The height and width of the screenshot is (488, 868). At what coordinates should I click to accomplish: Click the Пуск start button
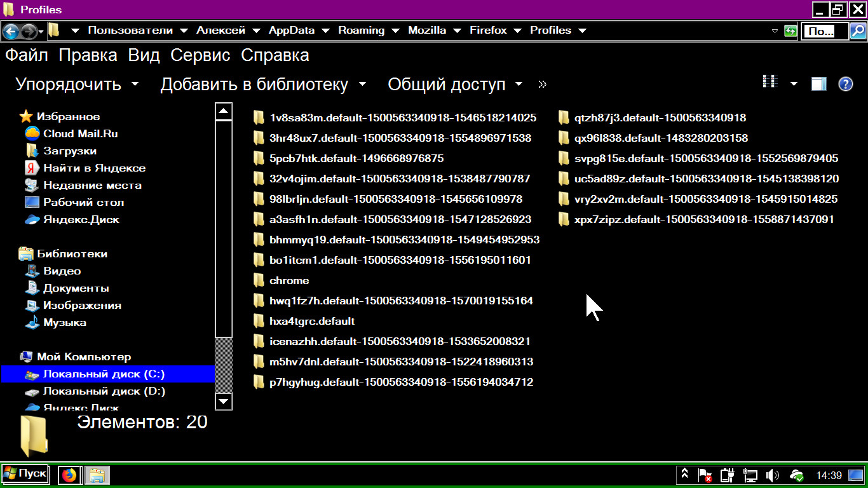pyautogui.click(x=25, y=474)
